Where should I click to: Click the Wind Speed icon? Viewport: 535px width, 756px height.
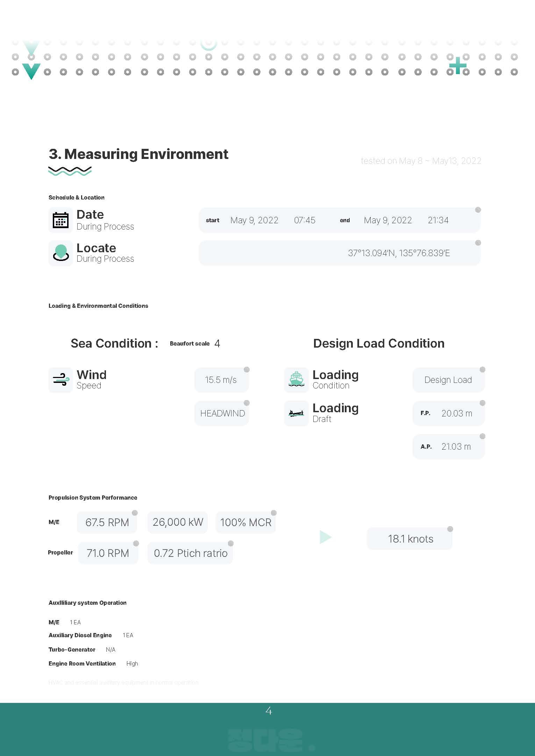coord(61,380)
